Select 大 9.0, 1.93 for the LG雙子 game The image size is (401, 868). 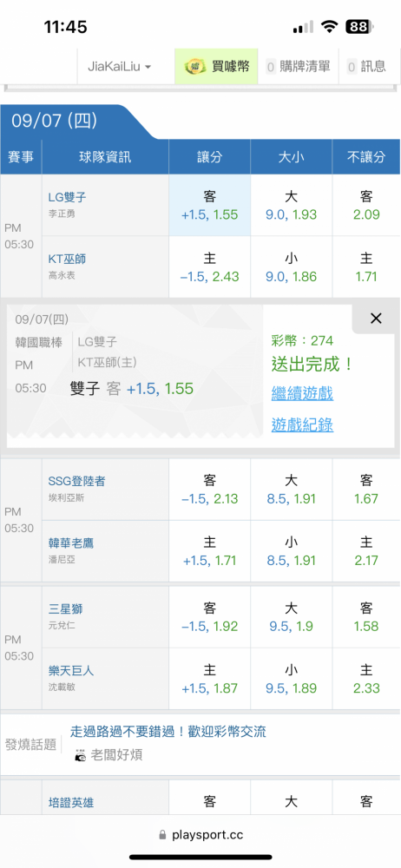click(x=292, y=206)
